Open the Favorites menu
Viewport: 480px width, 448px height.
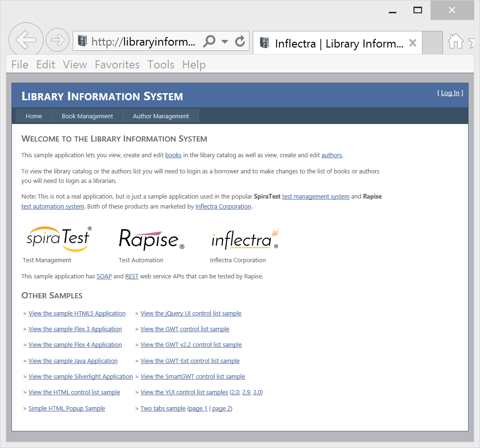coord(117,65)
